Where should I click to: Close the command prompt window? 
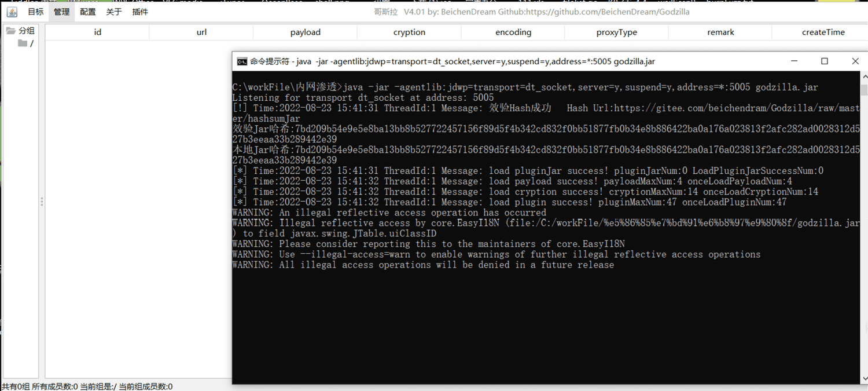point(855,61)
